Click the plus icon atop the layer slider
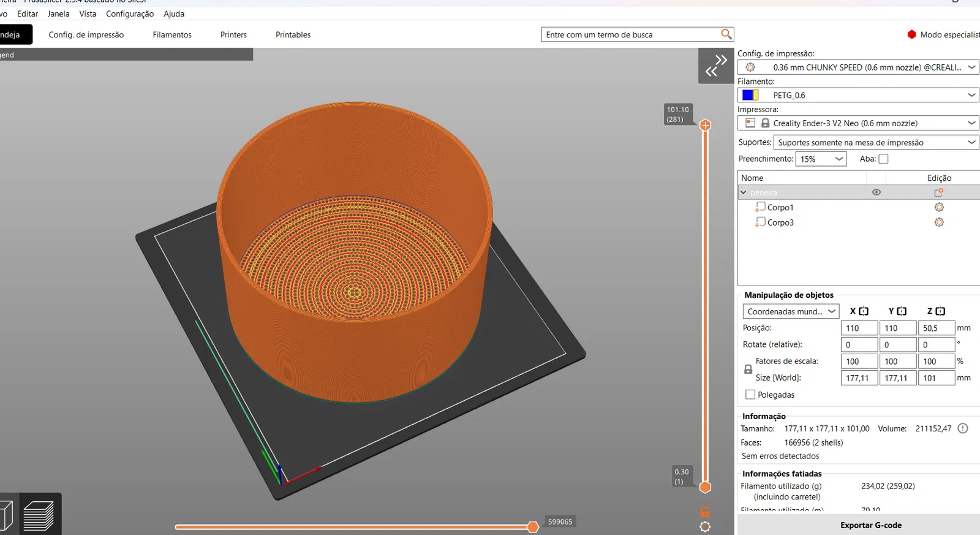This screenshot has height=535, width=980. click(x=705, y=125)
